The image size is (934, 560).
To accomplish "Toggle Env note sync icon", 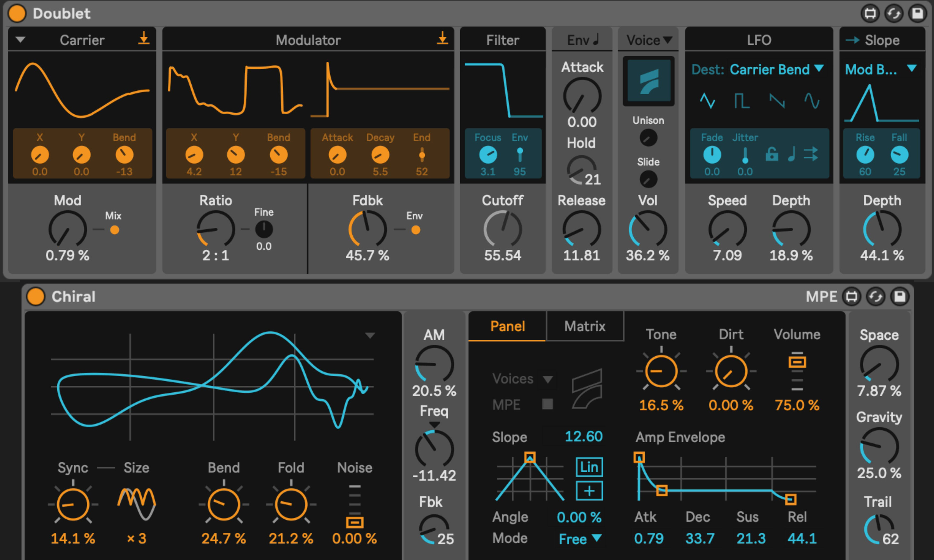I will [x=596, y=39].
